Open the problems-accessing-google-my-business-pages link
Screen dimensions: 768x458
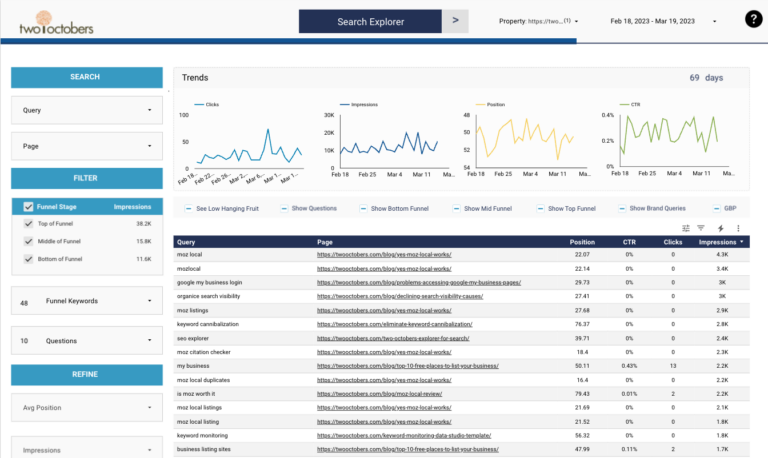point(419,283)
